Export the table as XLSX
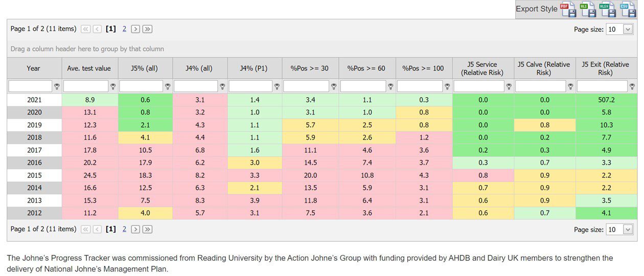The width and height of the screenshot is (644, 276). pyautogui.click(x=607, y=9)
